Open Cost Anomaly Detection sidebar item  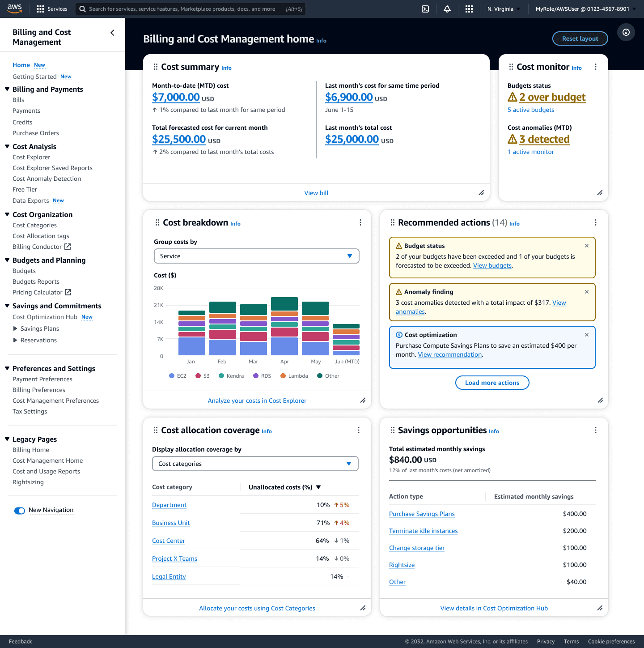[47, 179]
